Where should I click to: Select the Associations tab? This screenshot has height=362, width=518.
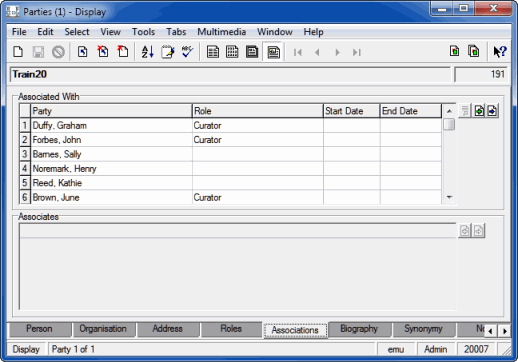[x=295, y=330]
